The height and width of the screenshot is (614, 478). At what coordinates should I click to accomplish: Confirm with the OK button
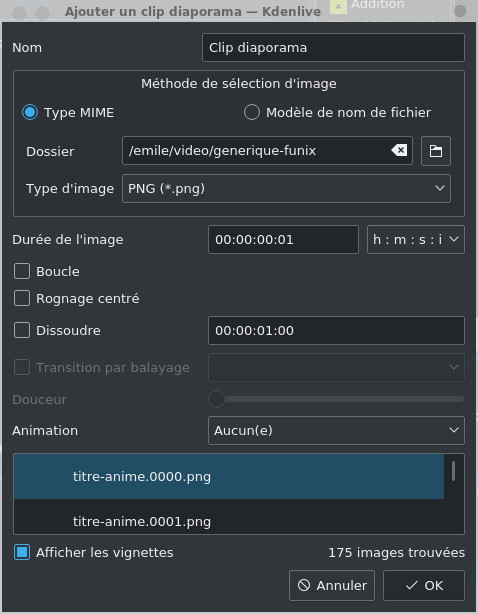424,585
